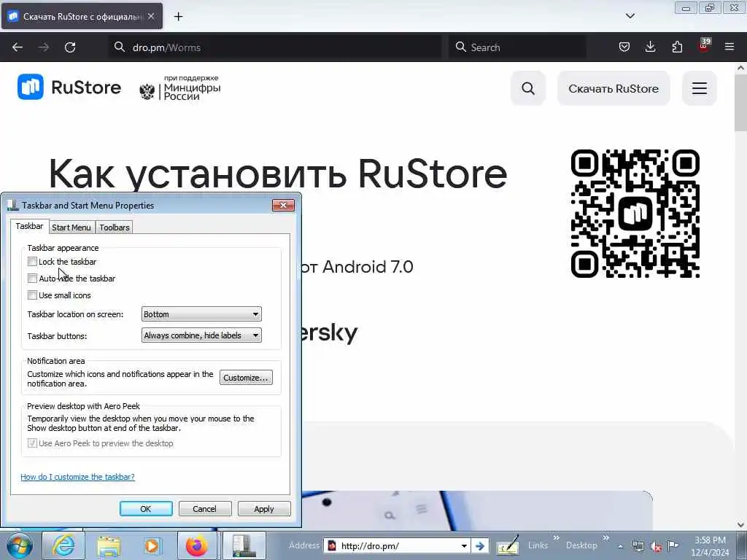The width and height of the screenshot is (747, 560).
Task: Launch Internet Explorer from taskbar
Action: tap(63, 545)
